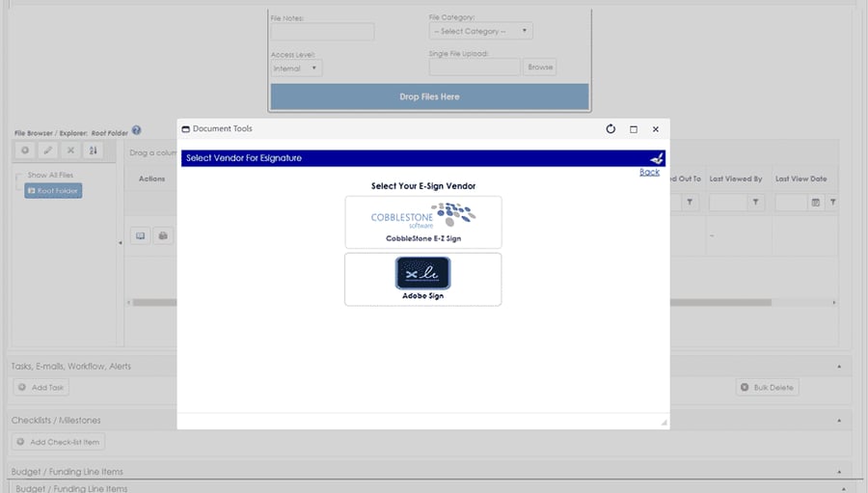Toggle the Show All Files checkbox
This screenshot has width=868, height=493.
pyautogui.click(x=20, y=178)
